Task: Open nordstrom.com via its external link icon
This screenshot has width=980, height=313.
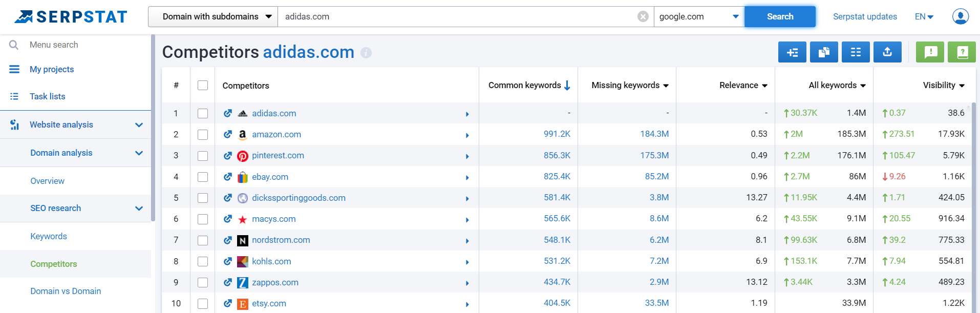Action: pos(228,240)
